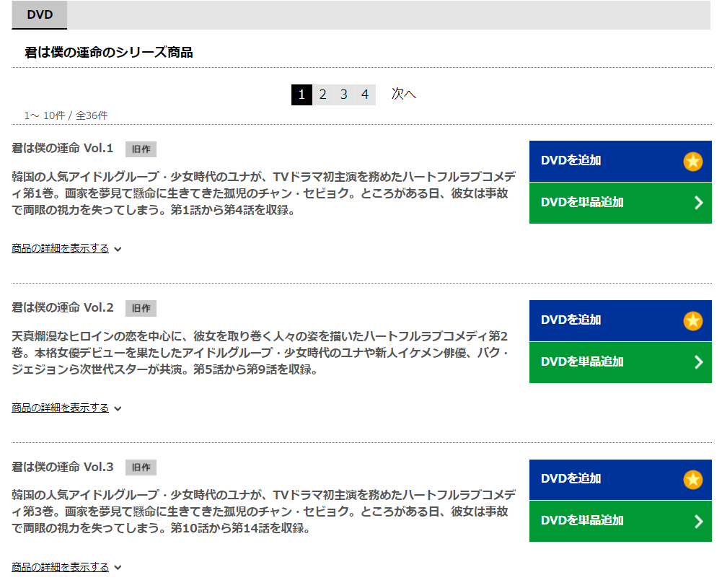Viewport: 722px width, 588px height.
Task: Click Vol.3 description mentioning 第10話から第14話
Action: coord(264,512)
